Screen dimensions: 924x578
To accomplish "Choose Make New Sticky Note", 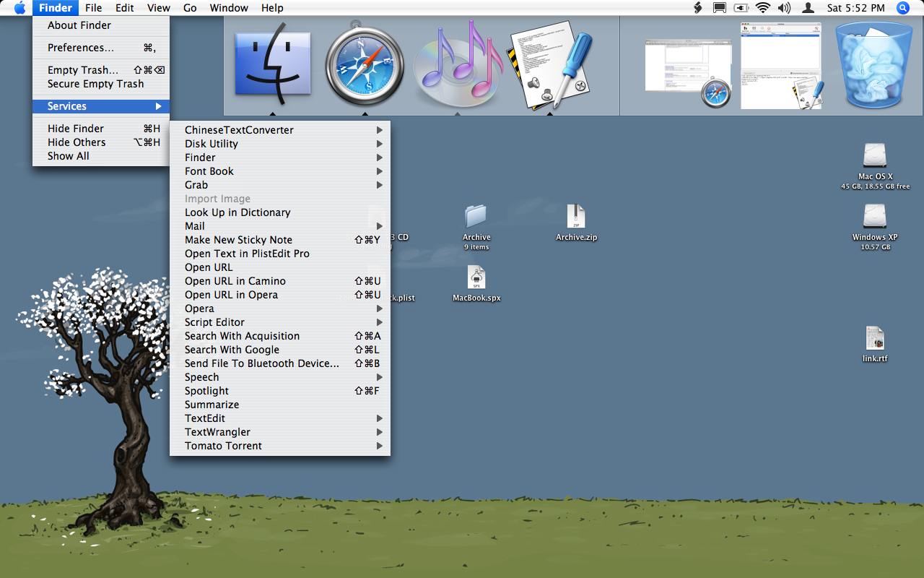I will click(x=280, y=240).
